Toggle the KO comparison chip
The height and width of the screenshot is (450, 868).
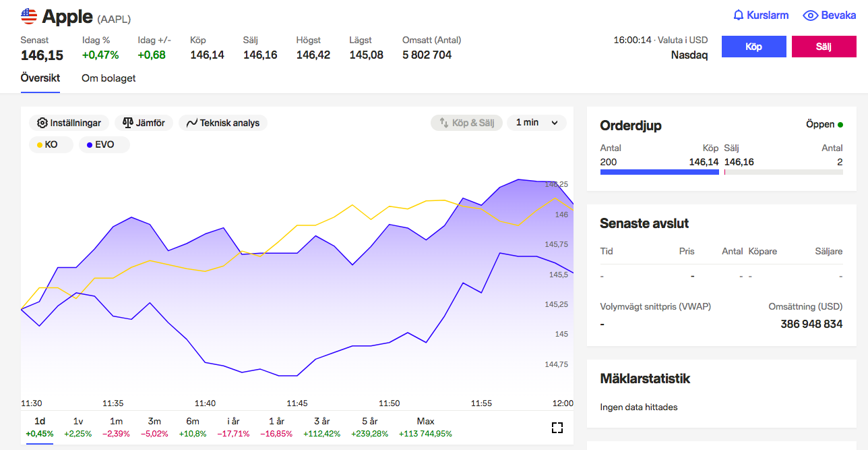[51, 144]
